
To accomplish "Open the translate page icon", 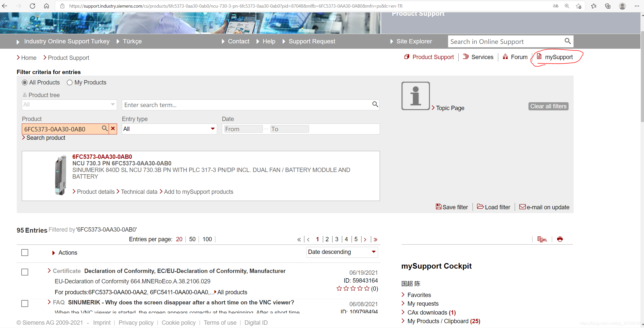I will [556, 6].
